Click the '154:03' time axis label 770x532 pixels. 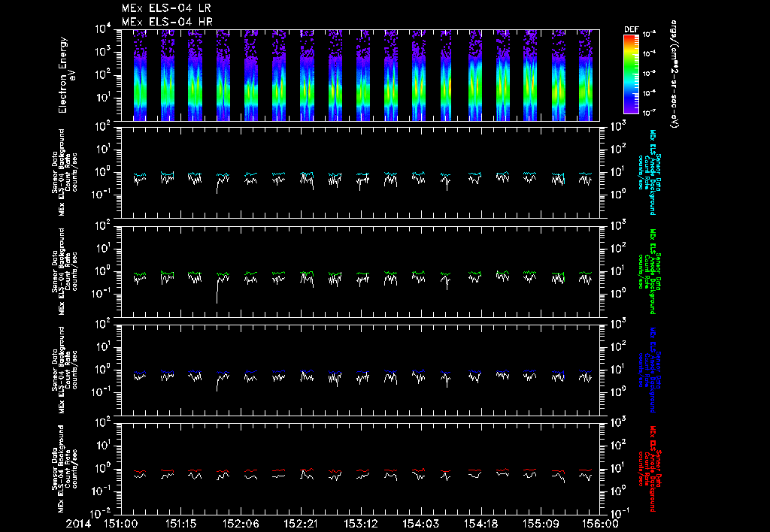tap(421, 524)
